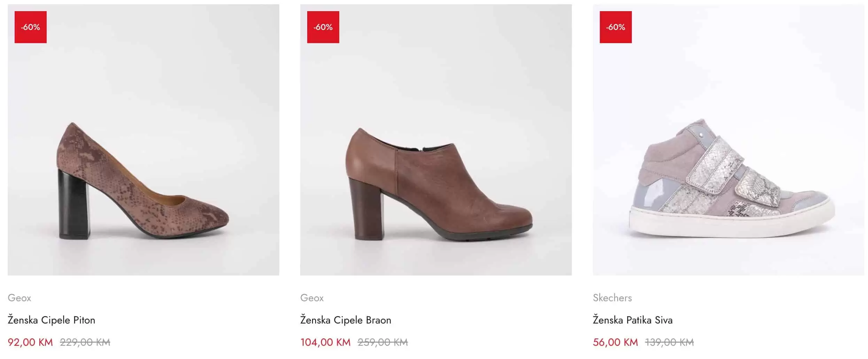The width and height of the screenshot is (868, 359).
Task: Click the crossed-out 259,00 KM price
Action: pyautogui.click(x=382, y=342)
